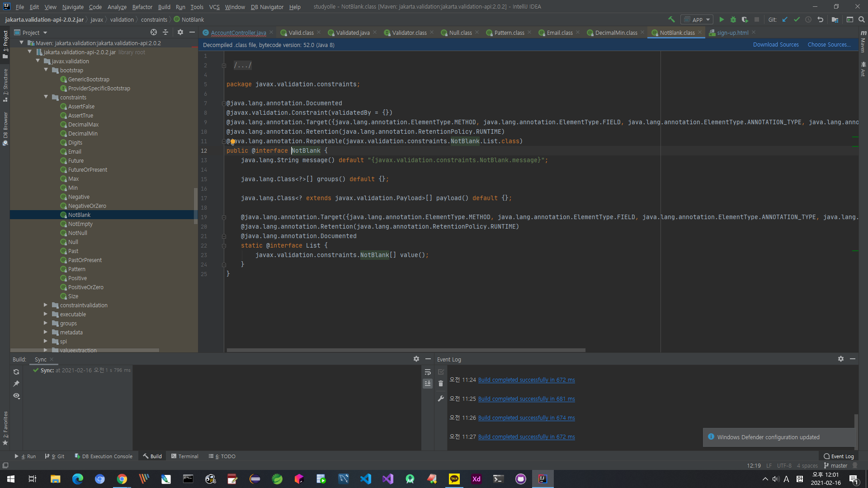This screenshot has height=488, width=868.
Task: Click the Download Sources link
Action: 775,45
